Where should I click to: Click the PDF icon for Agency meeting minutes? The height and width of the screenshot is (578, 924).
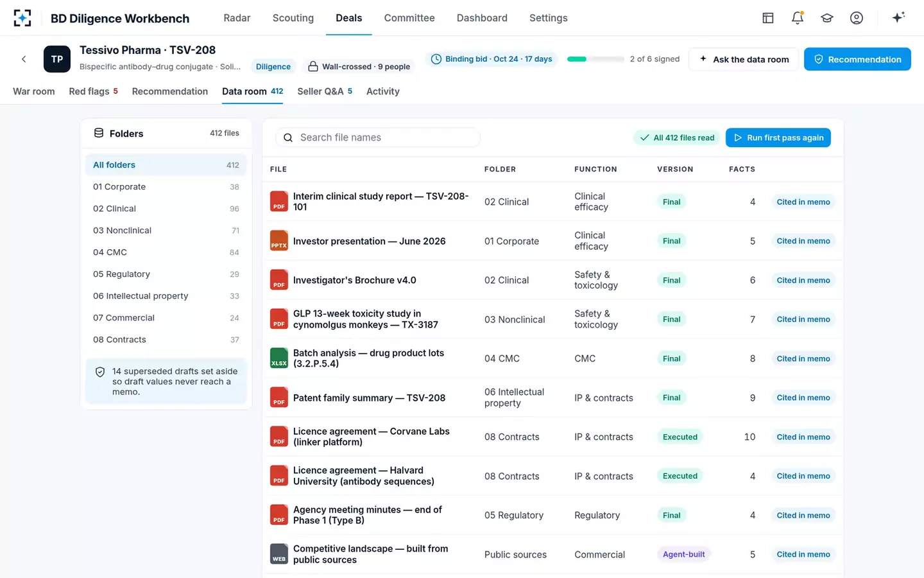pos(279,515)
